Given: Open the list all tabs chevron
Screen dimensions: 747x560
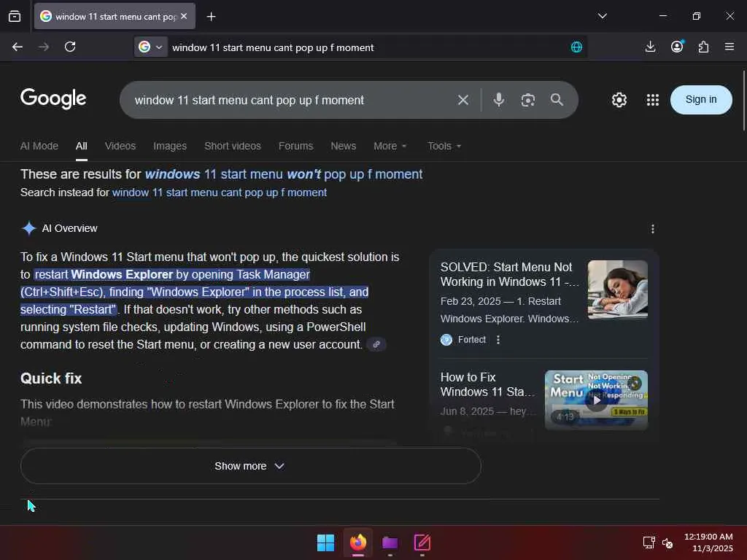Looking at the screenshot, I should pyautogui.click(x=602, y=16).
